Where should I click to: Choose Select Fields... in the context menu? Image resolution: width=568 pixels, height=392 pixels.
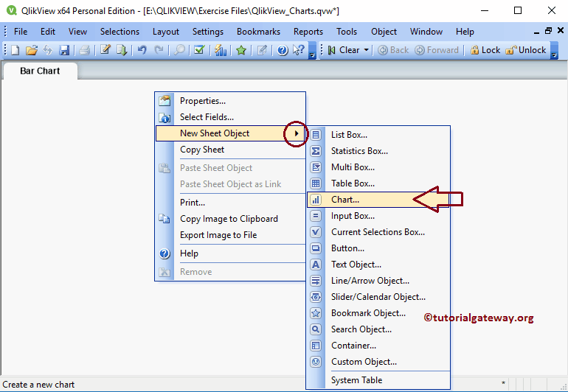[230, 117]
